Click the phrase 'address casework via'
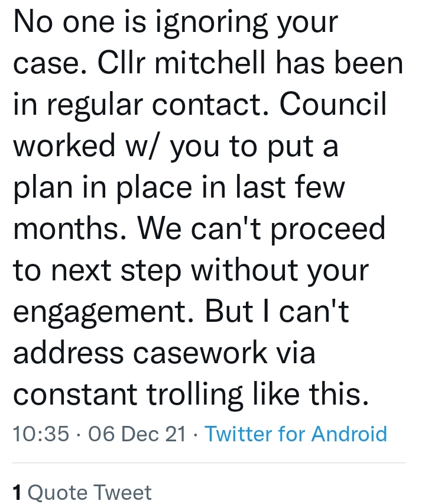The height and width of the screenshot is (504, 422). click(164, 352)
